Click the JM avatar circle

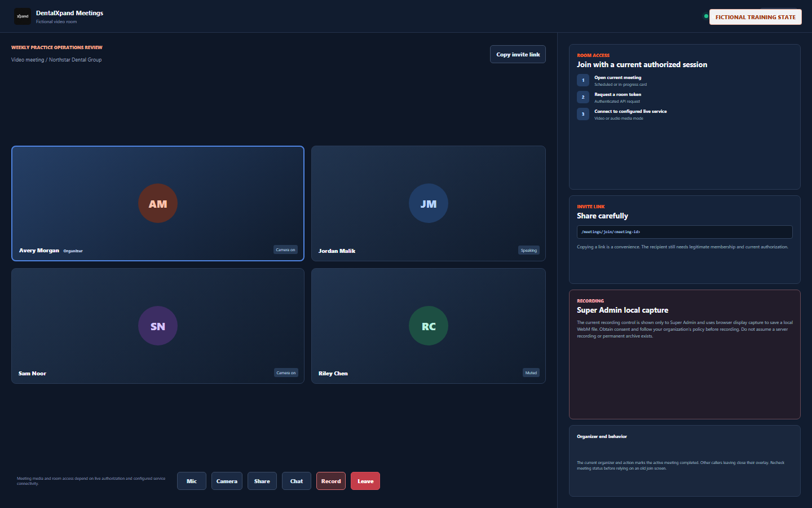429,203
